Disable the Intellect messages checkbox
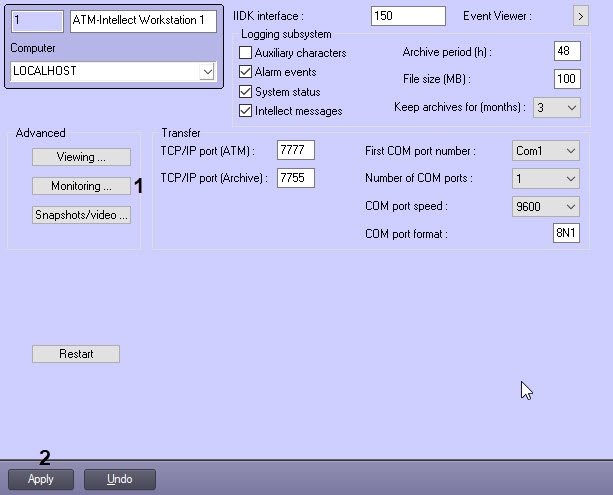The image size is (613, 495). (245, 111)
